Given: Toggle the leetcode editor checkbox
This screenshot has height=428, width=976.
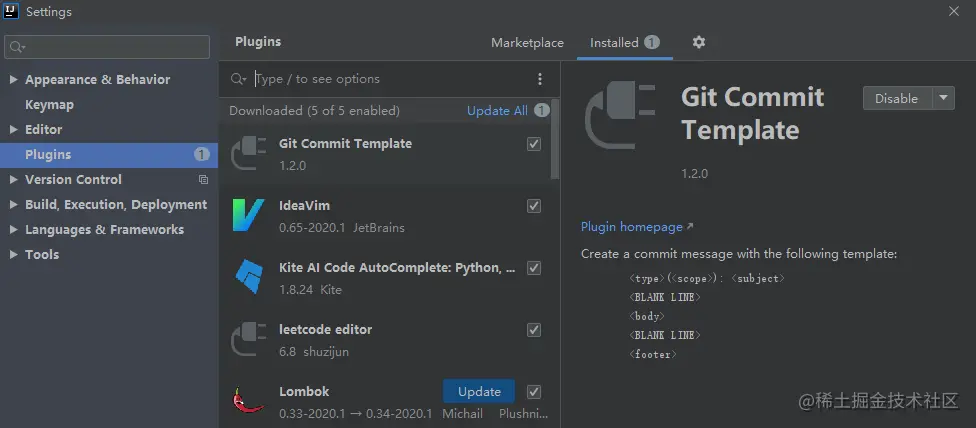Looking at the screenshot, I should [x=534, y=330].
